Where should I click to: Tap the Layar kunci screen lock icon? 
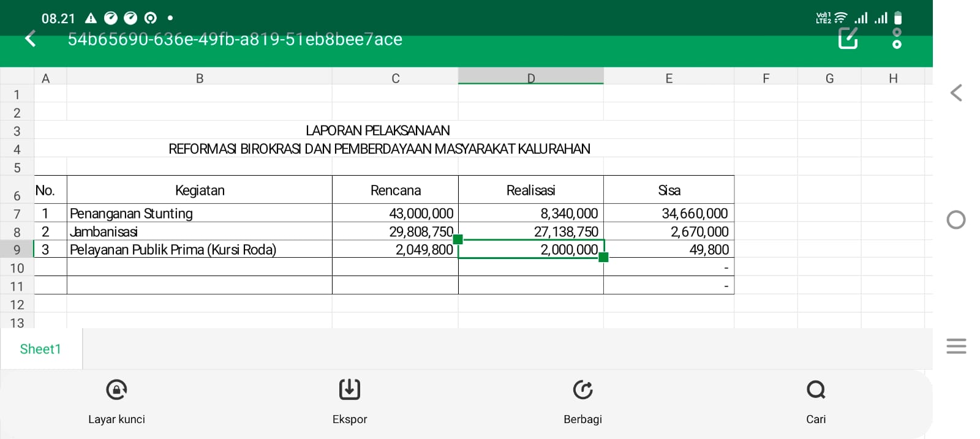(116, 390)
